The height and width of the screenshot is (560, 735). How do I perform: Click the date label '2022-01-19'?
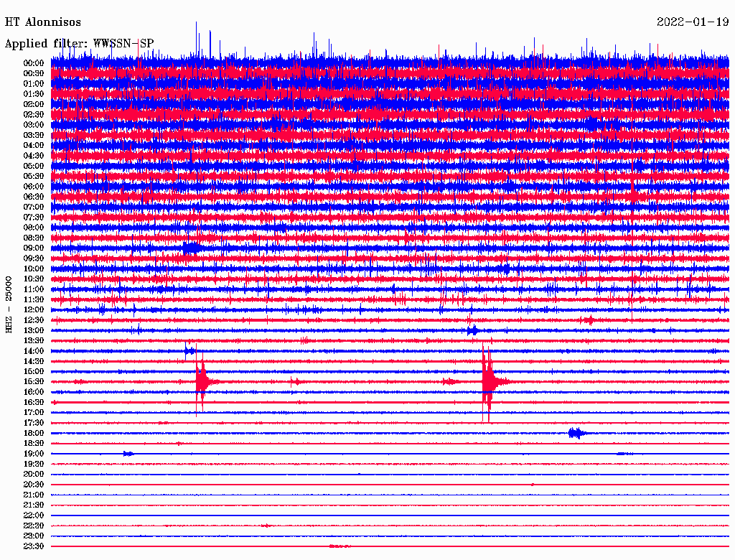[693, 22]
